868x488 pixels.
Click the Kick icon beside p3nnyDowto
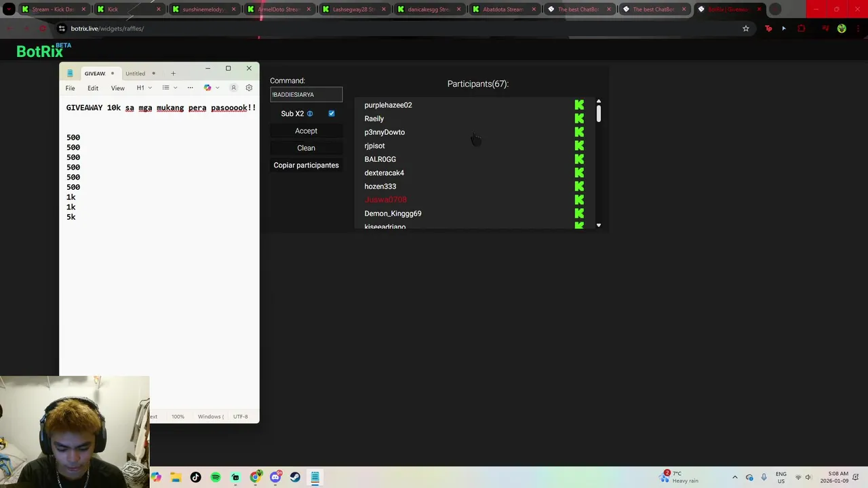tap(579, 132)
